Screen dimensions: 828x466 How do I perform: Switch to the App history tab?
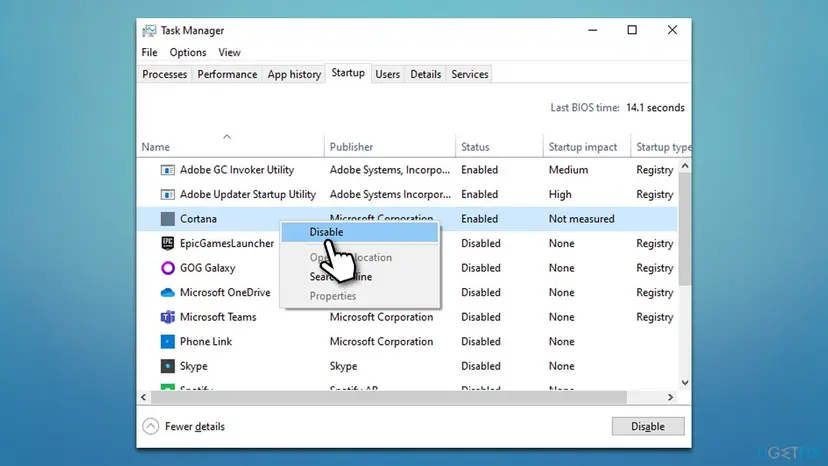point(294,74)
